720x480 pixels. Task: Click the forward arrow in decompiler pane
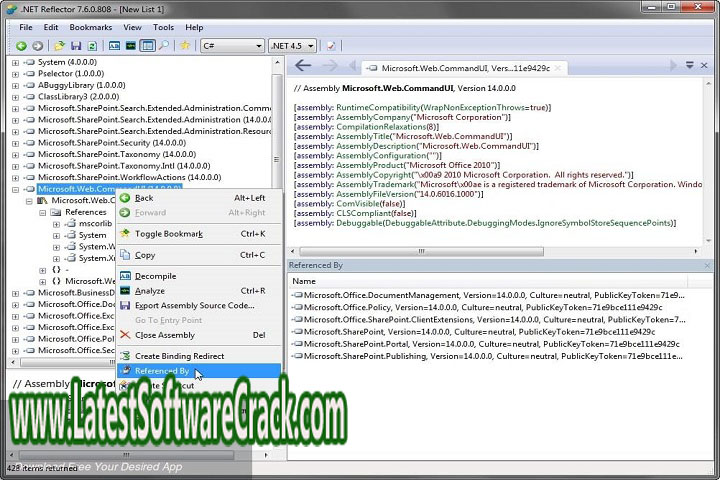[330, 66]
